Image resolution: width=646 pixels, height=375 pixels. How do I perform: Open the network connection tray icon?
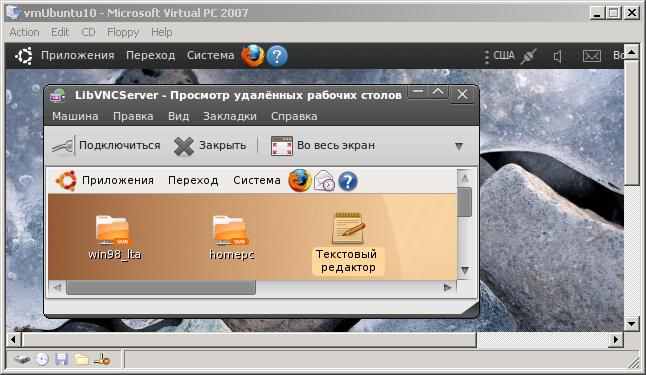528,56
